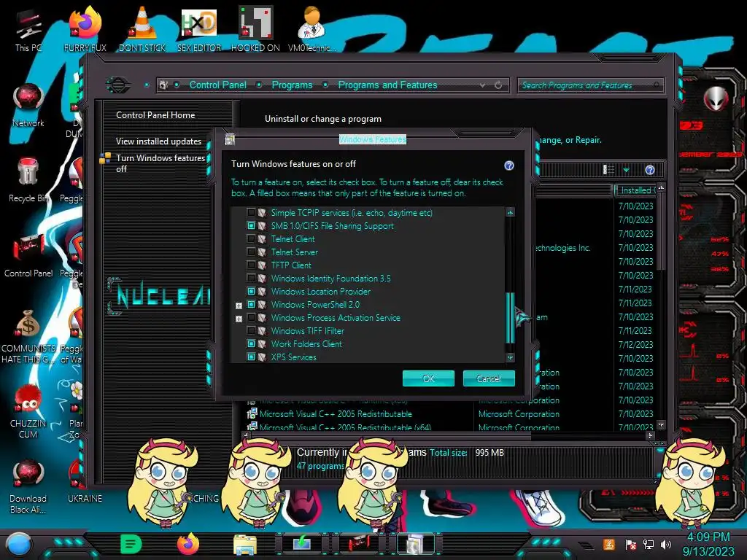Check Windows Process Activation Service checkbox
The height and width of the screenshot is (560, 747).
(x=251, y=318)
